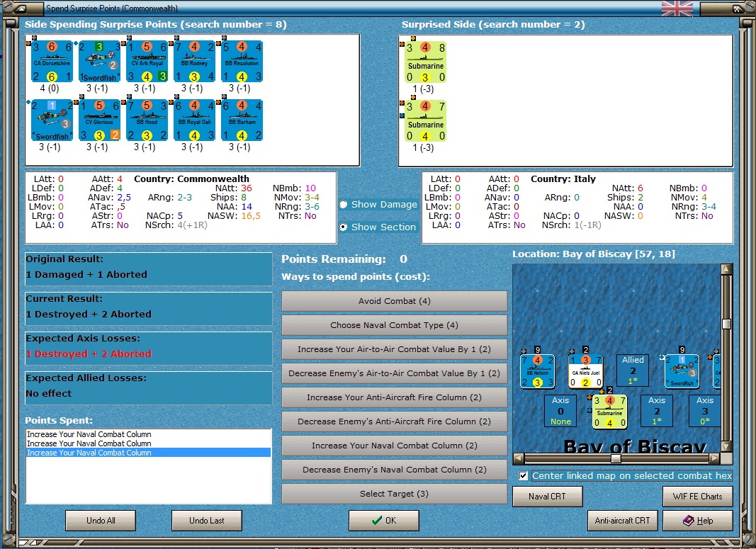Screen dimensions: 756x549
Task: Select the CV Ark Royal counter
Action: (147, 61)
